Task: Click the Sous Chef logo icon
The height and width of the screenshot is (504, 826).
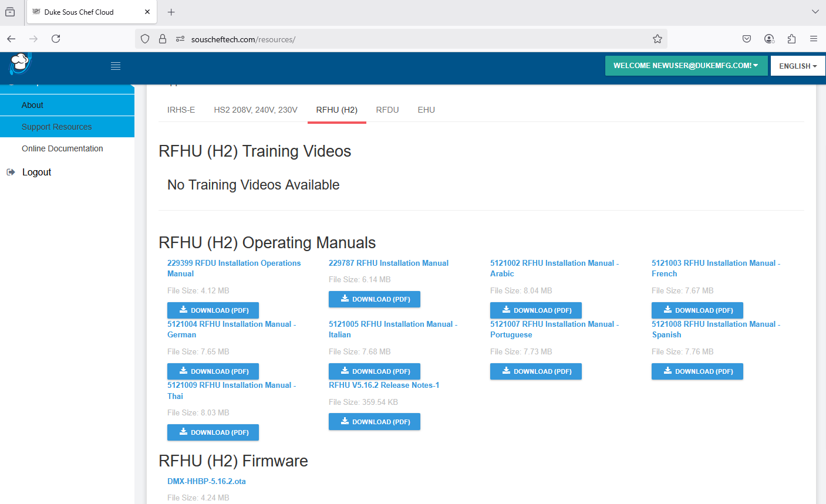Action: coord(20,63)
